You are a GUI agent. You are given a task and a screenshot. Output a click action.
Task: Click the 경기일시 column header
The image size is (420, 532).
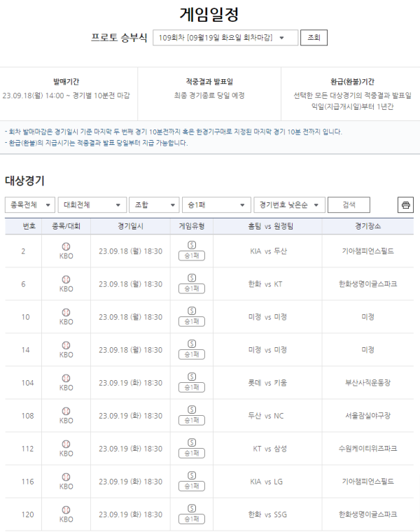tap(130, 226)
